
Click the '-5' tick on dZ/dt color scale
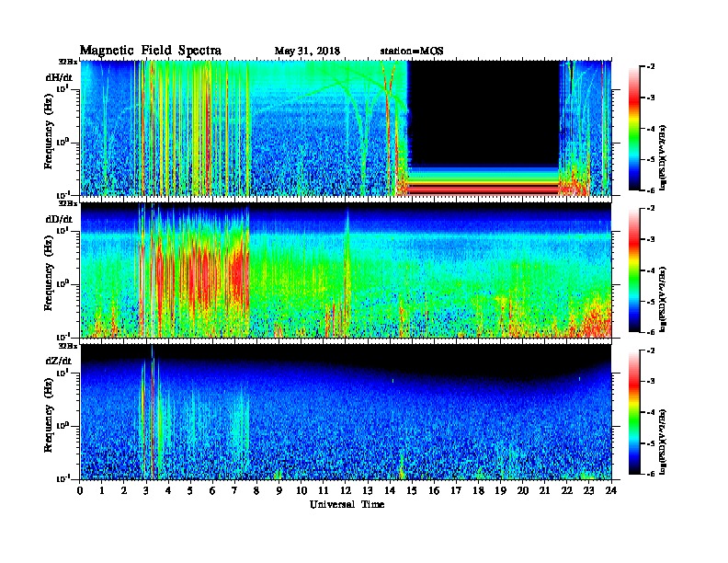[651, 442]
